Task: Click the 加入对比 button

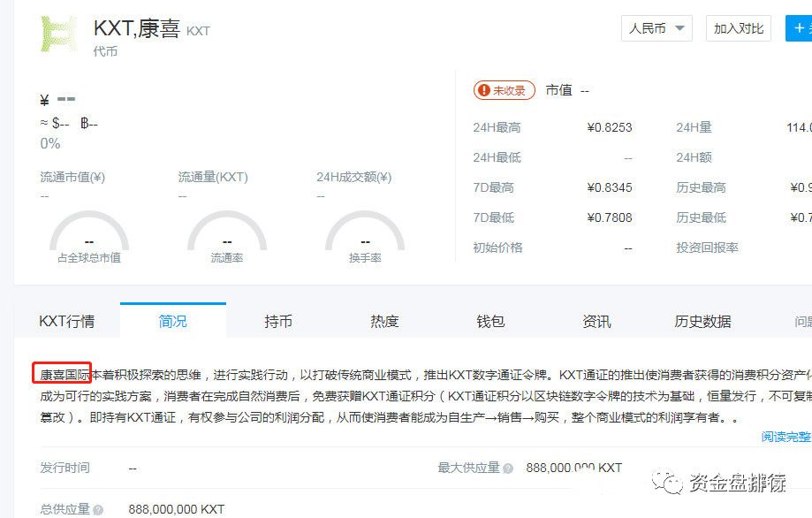Action: pos(739,28)
